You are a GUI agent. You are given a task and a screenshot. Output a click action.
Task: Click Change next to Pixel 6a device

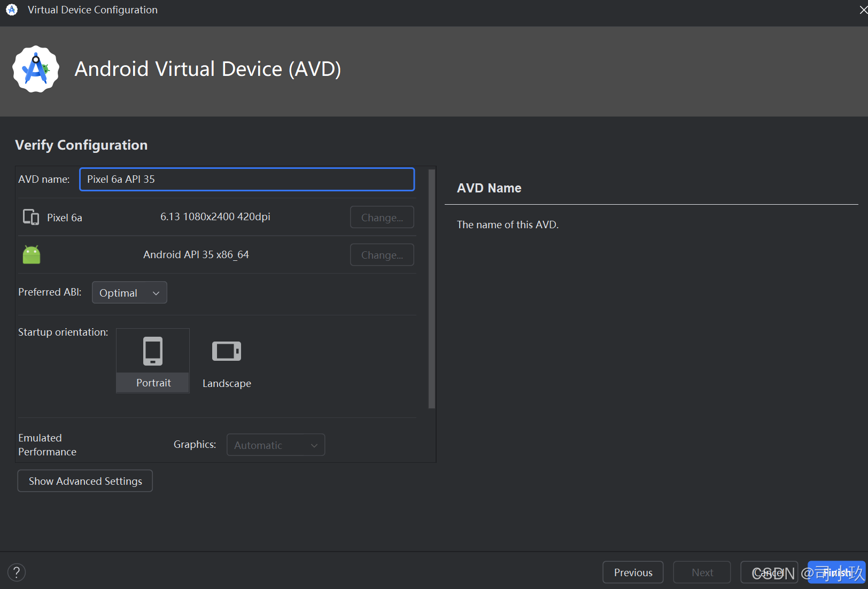pyautogui.click(x=382, y=217)
